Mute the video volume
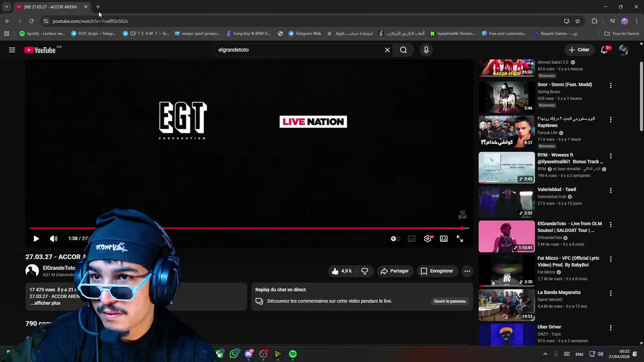Image resolution: width=644 pixels, height=362 pixels. [54, 239]
